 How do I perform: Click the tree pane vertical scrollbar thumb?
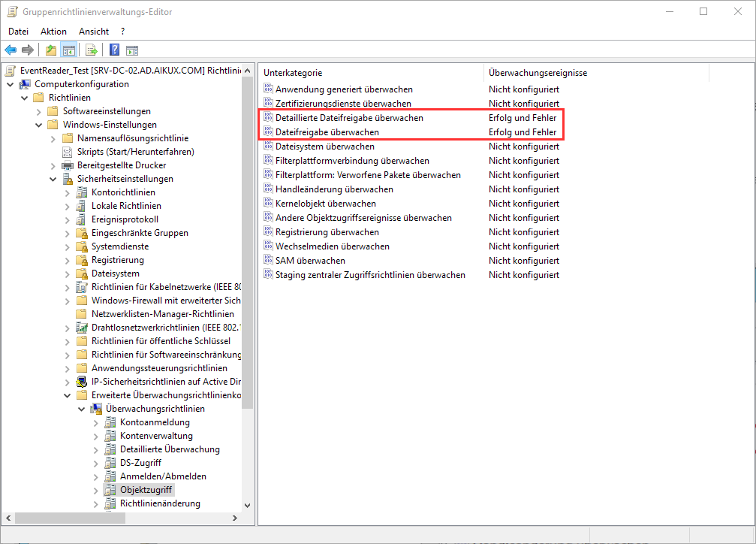coord(247,243)
